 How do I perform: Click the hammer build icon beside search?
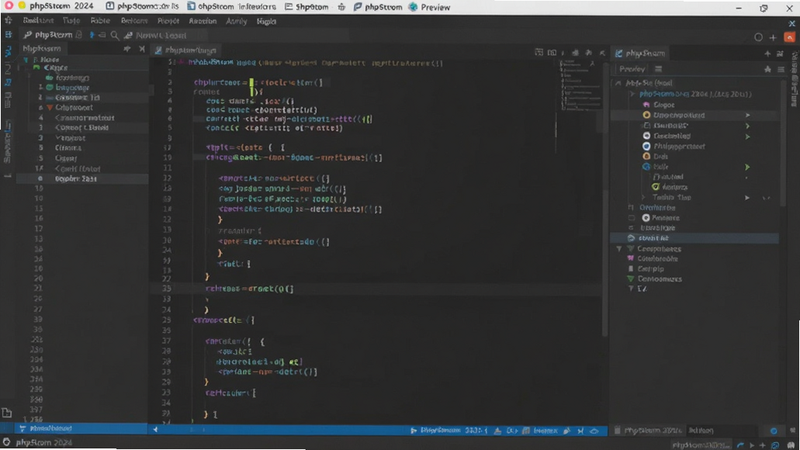(x=128, y=35)
